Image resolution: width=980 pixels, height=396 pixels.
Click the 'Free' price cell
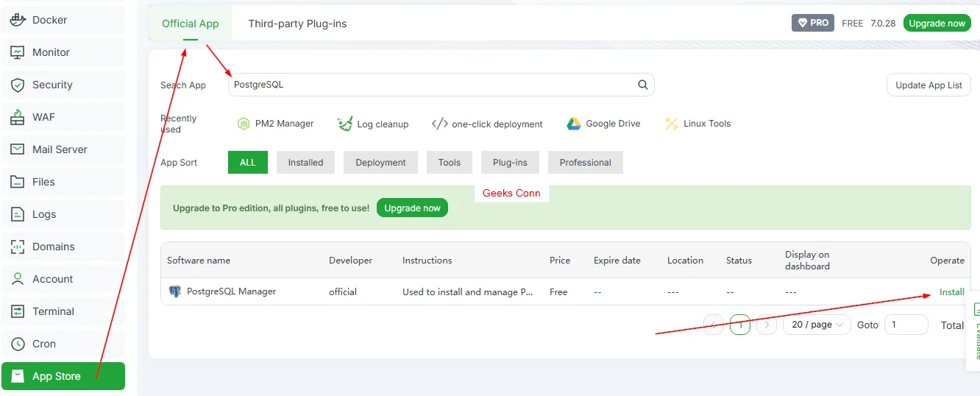coord(558,291)
